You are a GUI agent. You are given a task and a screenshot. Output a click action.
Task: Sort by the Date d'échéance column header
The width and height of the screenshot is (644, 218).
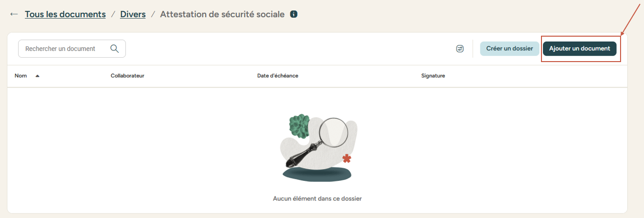tap(277, 76)
